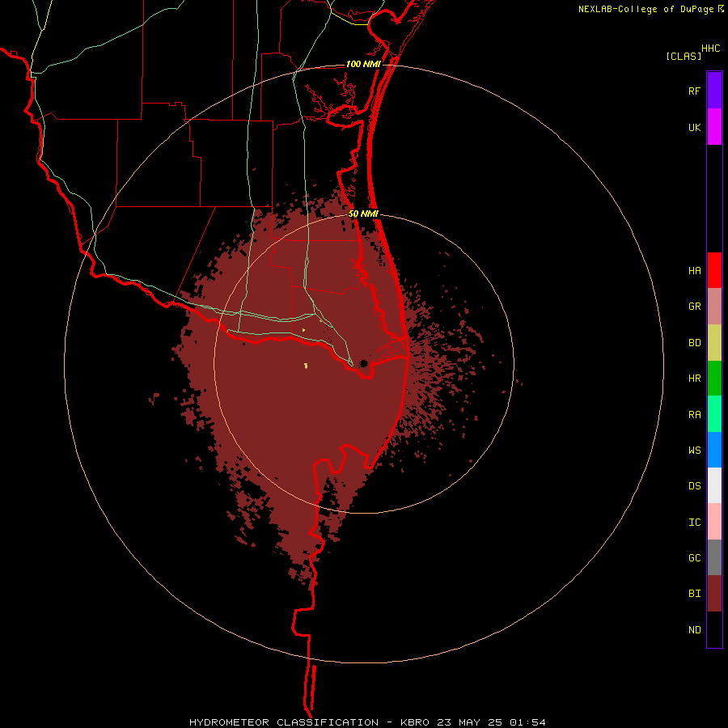Click the RA legend label

coord(694,415)
